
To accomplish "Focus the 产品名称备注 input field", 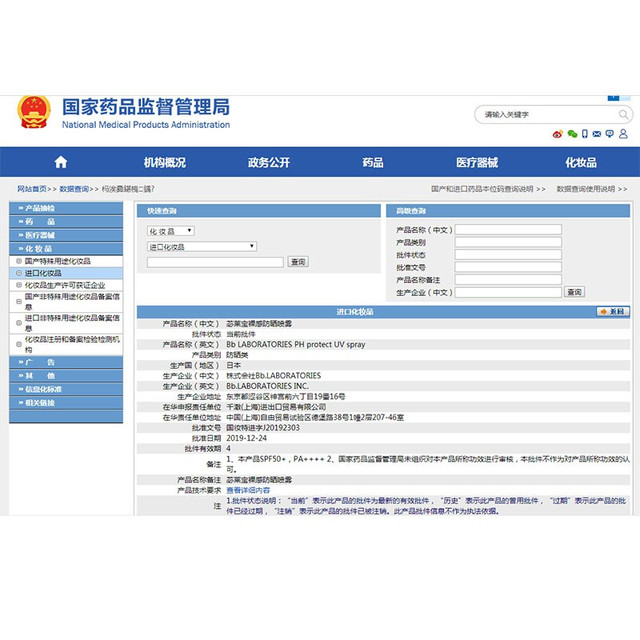I will coord(508,280).
